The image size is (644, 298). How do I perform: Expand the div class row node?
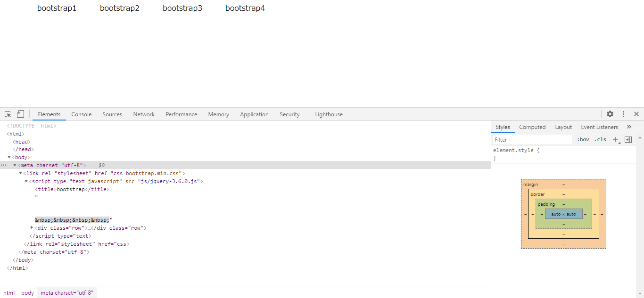point(31,227)
